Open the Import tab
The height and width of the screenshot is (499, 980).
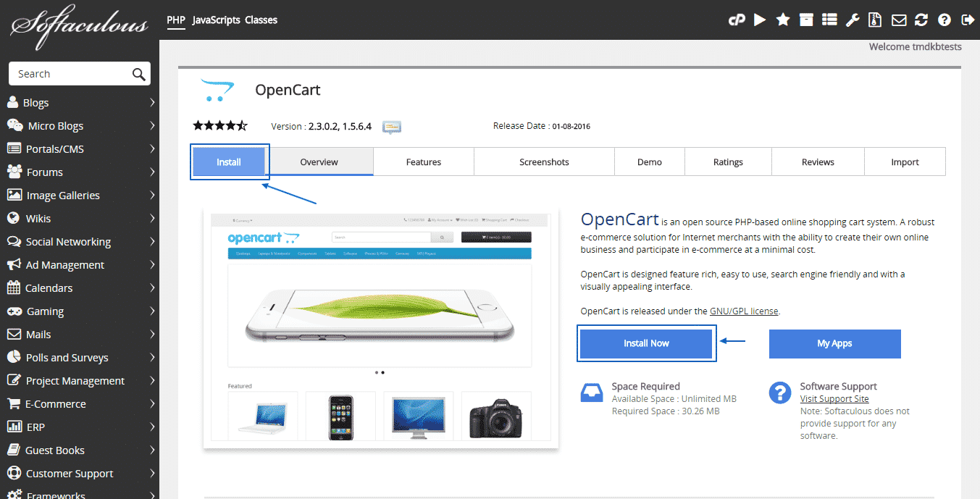point(905,162)
